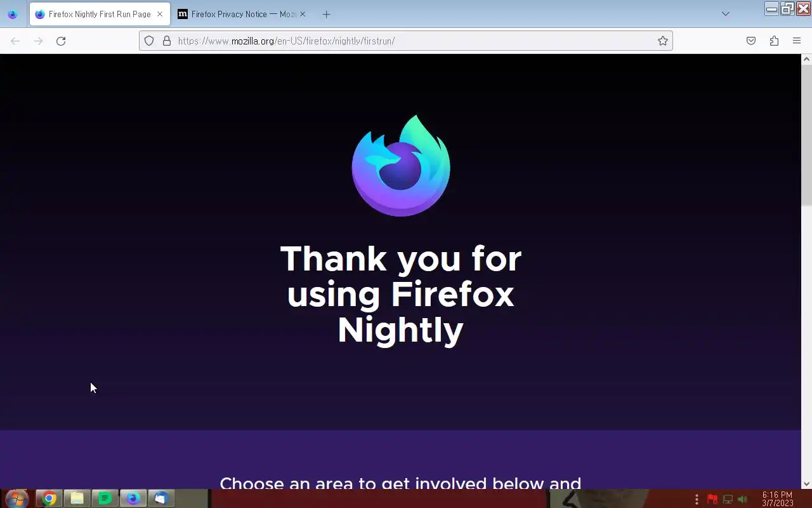
Task: Expand the list all tabs dropdown
Action: tap(726, 14)
